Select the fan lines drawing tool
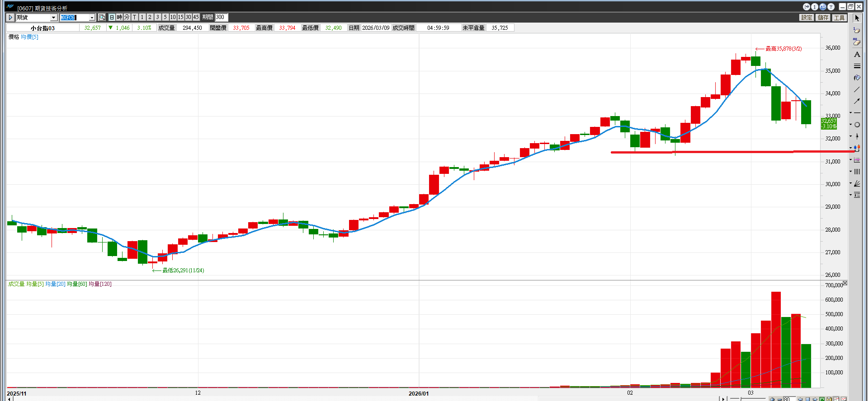 tap(857, 183)
